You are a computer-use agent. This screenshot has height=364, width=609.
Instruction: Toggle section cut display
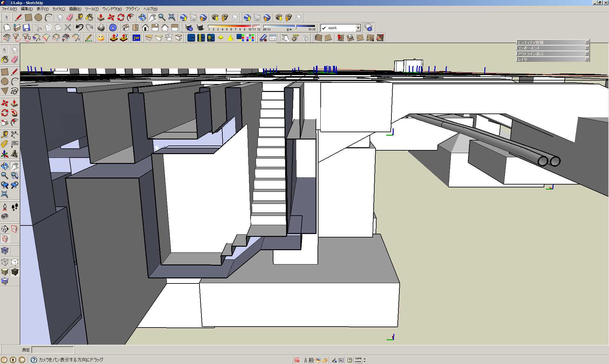coord(5,238)
